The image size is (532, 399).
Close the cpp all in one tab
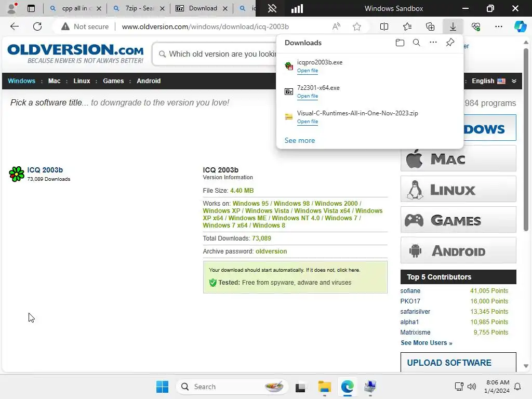[x=99, y=8]
